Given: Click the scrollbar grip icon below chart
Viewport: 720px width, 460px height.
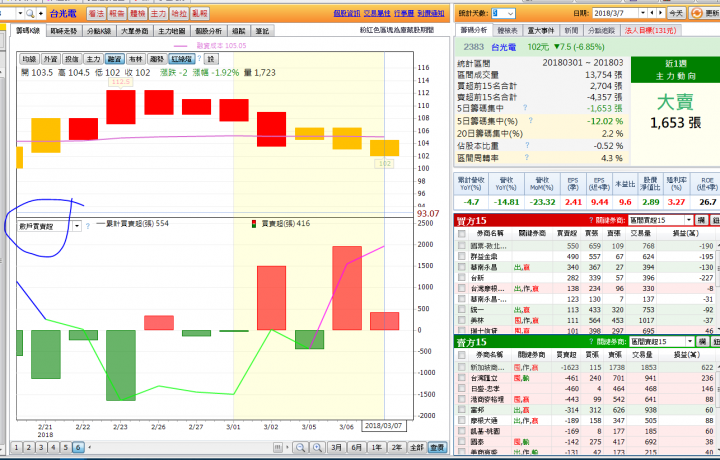Looking at the screenshot, I should click(278, 447).
